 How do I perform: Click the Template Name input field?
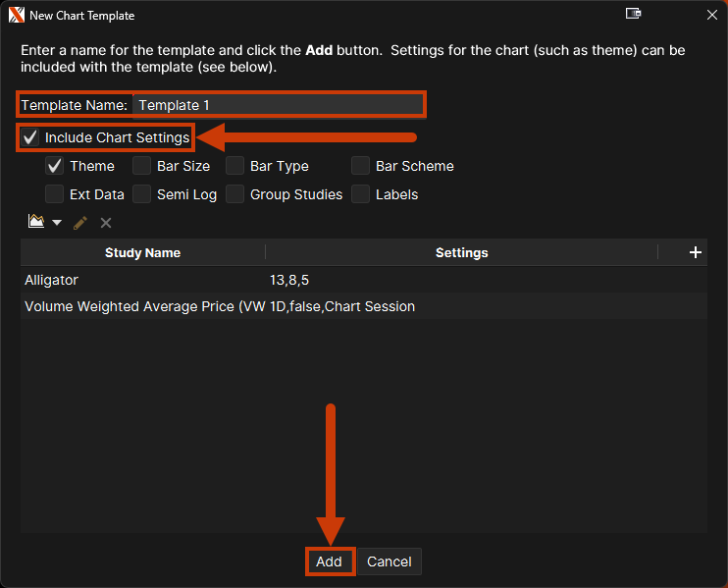pos(278,105)
